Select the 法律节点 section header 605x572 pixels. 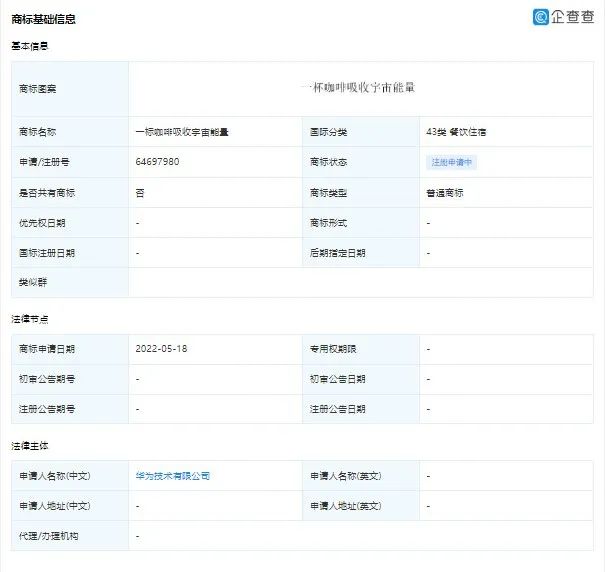[x=30, y=319]
